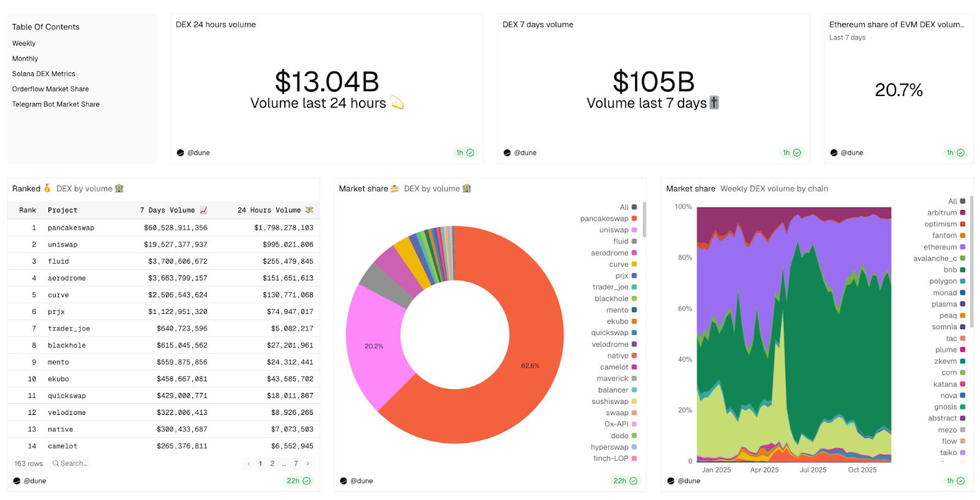Go to page 7 of ranked table
Screen dimensions: 980x500
pyautogui.click(x=296, y=464)
